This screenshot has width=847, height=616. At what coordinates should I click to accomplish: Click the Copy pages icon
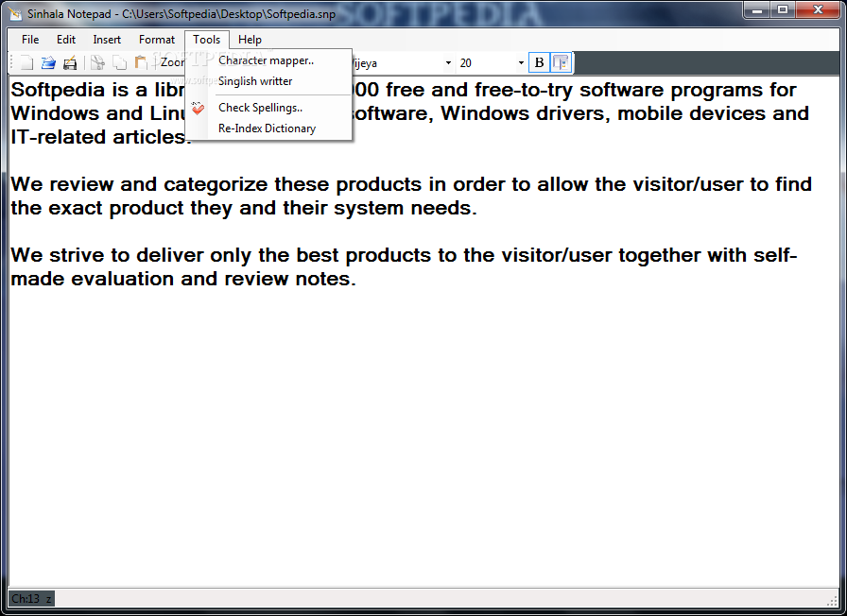pos(119,63)
